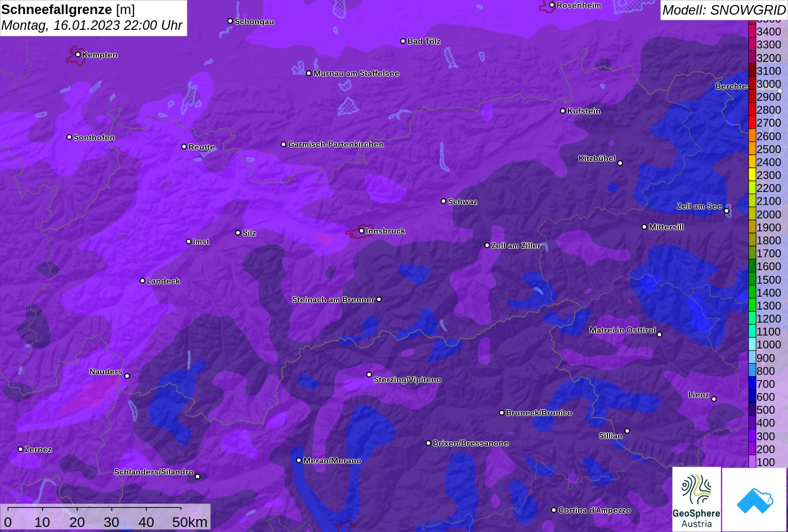788x532 pixels.
Task: Click the 3400 legend value
Action: (769, 32)
